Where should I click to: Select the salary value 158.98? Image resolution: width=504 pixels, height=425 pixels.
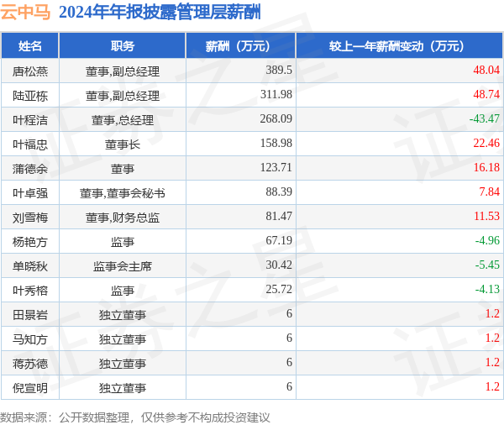coord(276,143)
